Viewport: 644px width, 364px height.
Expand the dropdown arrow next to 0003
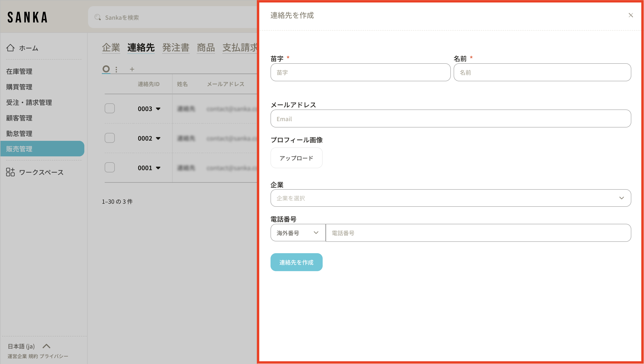(x=158, y=109)
